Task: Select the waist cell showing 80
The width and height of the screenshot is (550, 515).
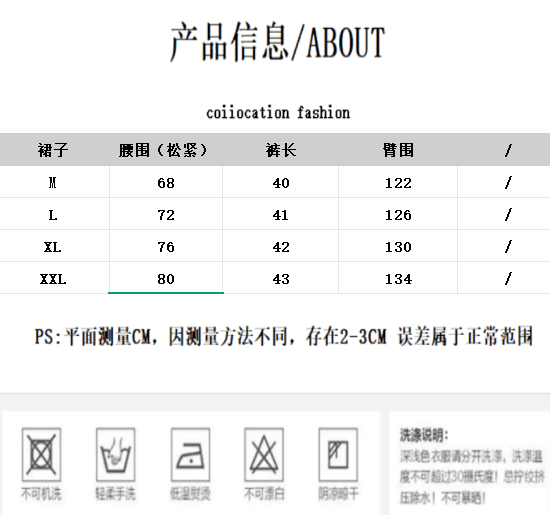Action: click(x=166, y=278)
